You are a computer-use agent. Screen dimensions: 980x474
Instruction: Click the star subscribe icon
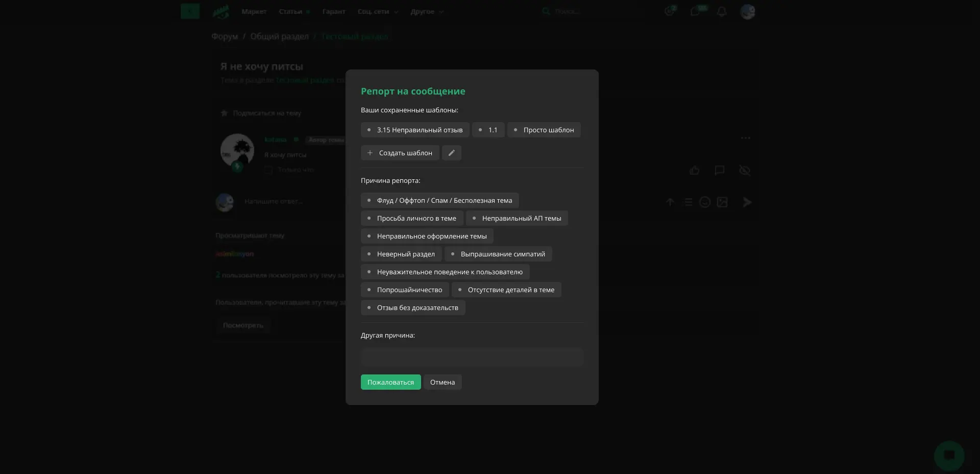pyautogui.click(x=224, y=113)
